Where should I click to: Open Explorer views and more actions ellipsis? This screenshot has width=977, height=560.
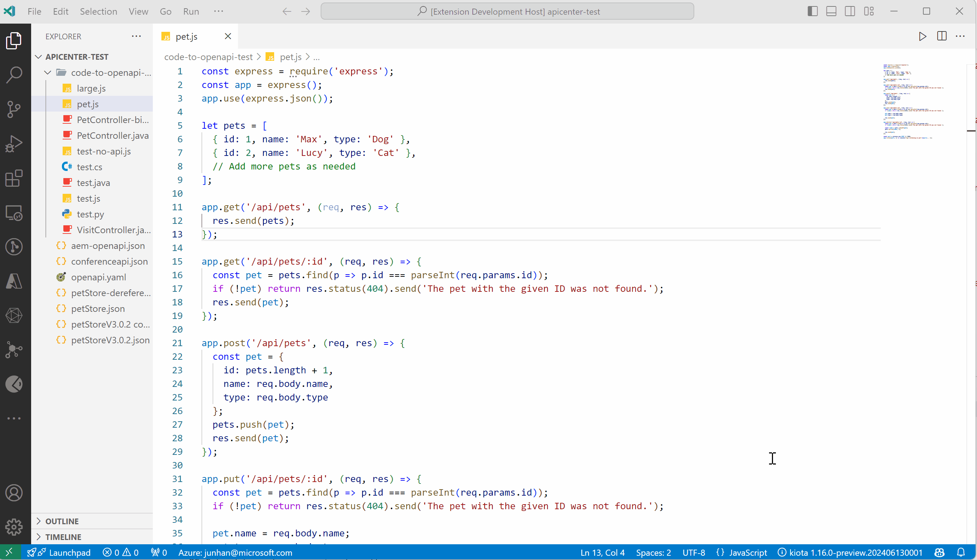click(x=136, y=36)
